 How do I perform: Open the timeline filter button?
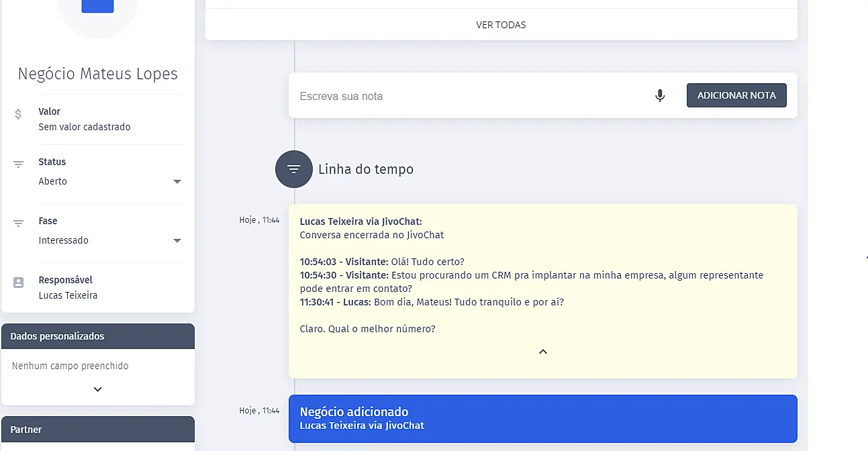click(294, 169)
